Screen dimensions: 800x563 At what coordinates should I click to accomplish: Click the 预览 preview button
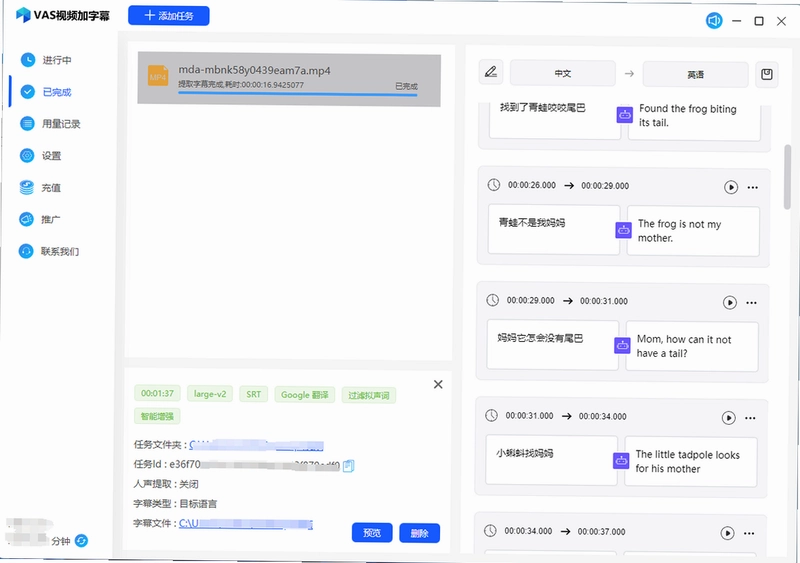coord(372,533)
